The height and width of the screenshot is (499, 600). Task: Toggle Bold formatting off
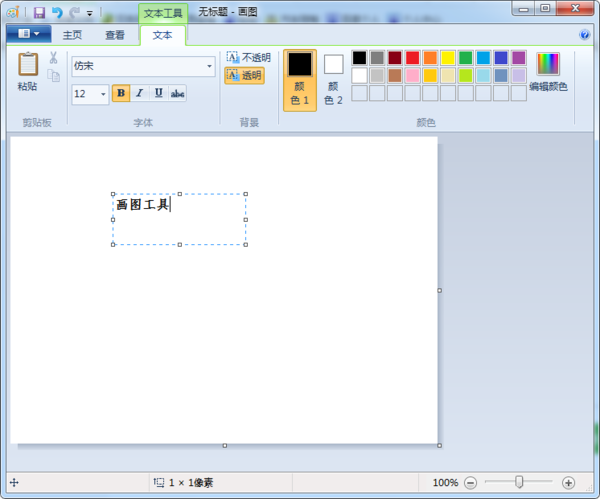pyautogui.click(x=121, y=93)
